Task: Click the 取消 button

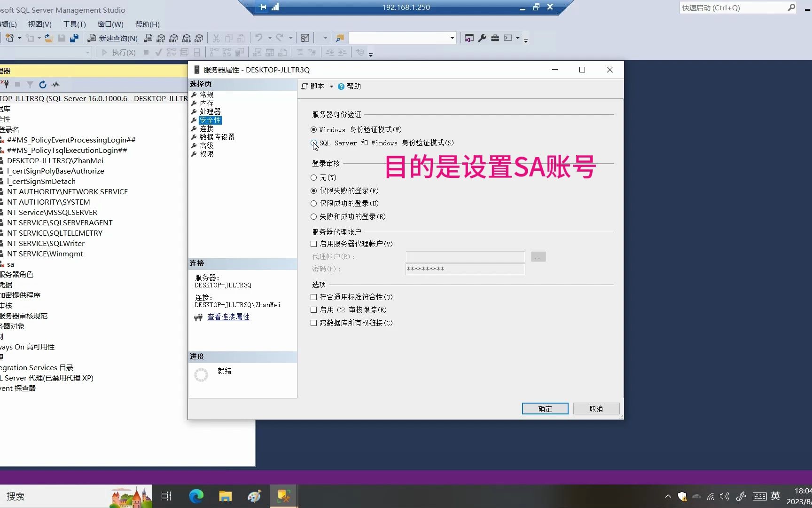Action: click(x=596, y=409)
